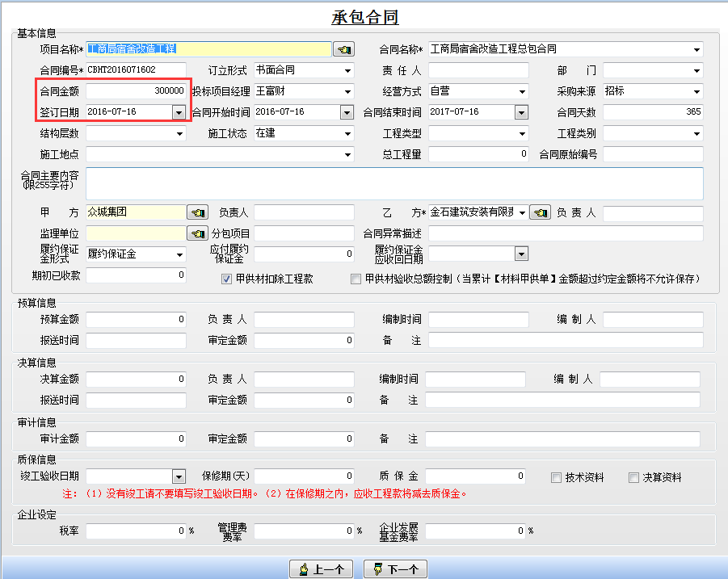Toggle the 甲供材扣除工程款 checkbox

click(227, 279)
